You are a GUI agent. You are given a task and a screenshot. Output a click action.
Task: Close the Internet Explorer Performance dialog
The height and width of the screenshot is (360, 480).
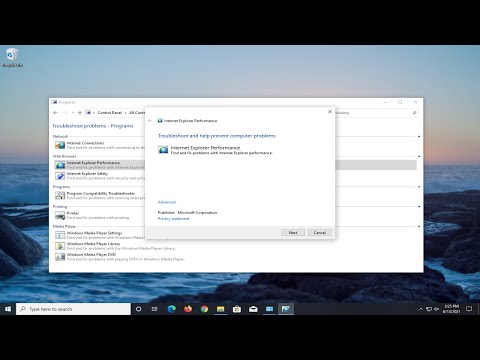pos(330,112)
